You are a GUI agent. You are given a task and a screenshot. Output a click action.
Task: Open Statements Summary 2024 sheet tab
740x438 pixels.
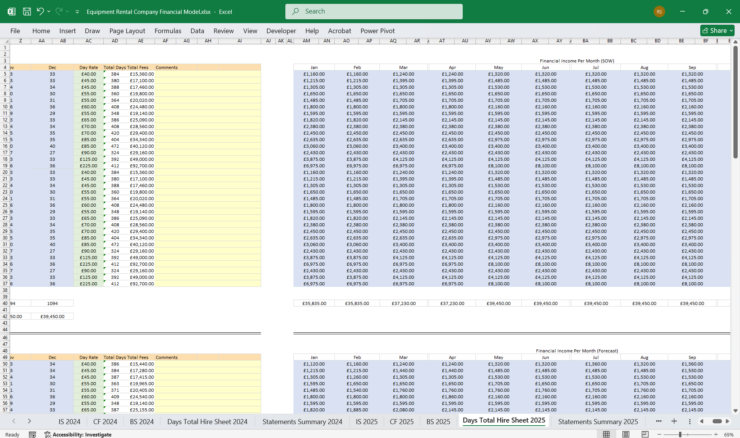pos(302,421)
